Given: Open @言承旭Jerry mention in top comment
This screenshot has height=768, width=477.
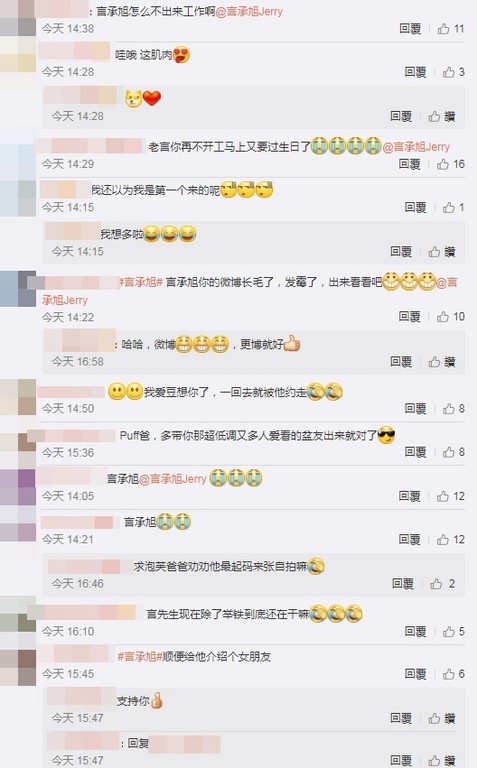Looking at the screenshot, I should [x=249, y=12].
